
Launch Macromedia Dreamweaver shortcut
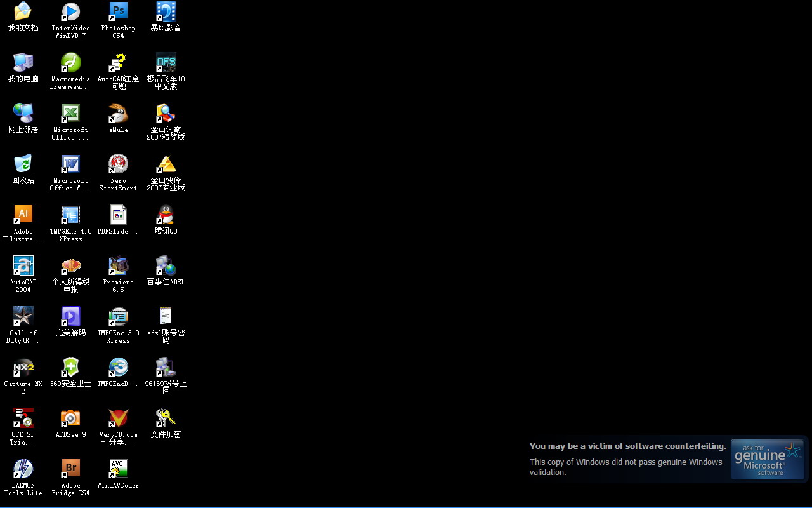70,62
